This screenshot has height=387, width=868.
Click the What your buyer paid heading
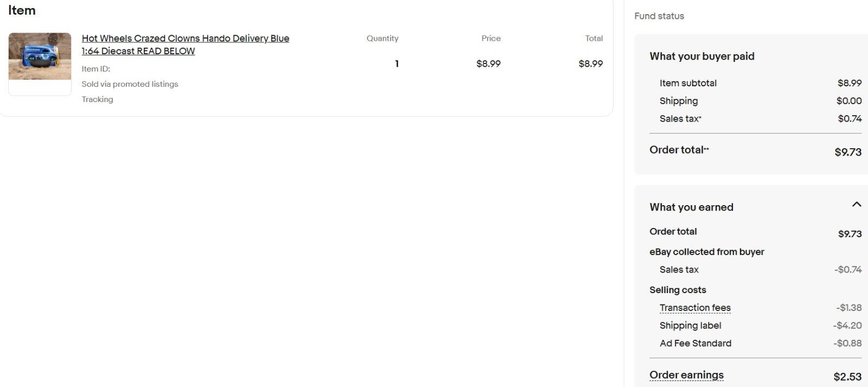[702, 56]
